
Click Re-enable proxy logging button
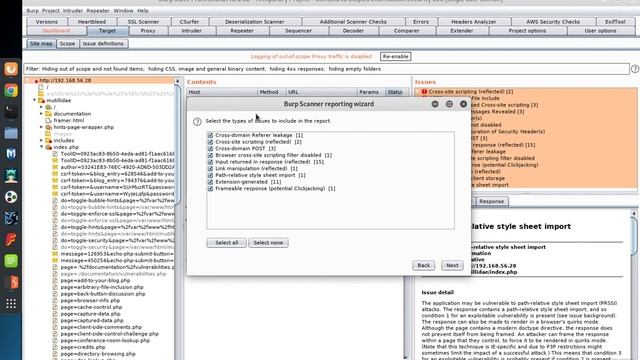click(395, 57)
